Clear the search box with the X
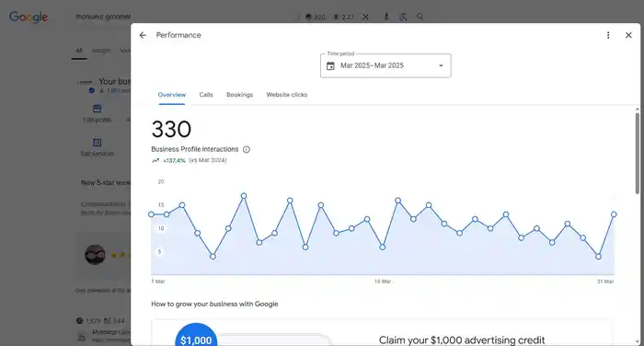This screenshot has width=644, height=346. [x=365, y=17]
